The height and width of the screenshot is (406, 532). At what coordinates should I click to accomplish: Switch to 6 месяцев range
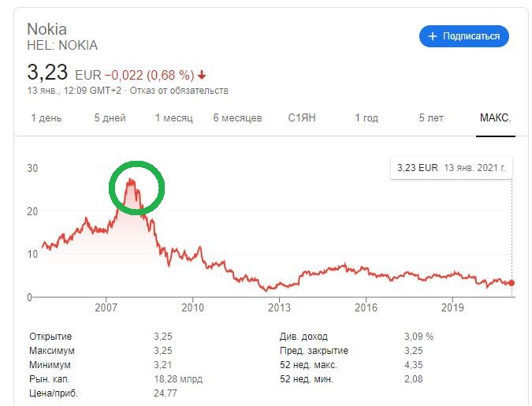point(237,118)
